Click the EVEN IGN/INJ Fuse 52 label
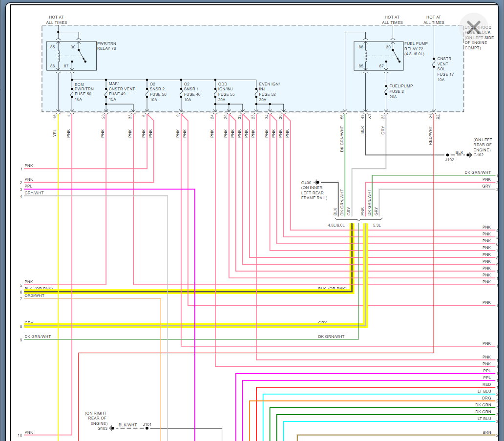 pos(269,91)
